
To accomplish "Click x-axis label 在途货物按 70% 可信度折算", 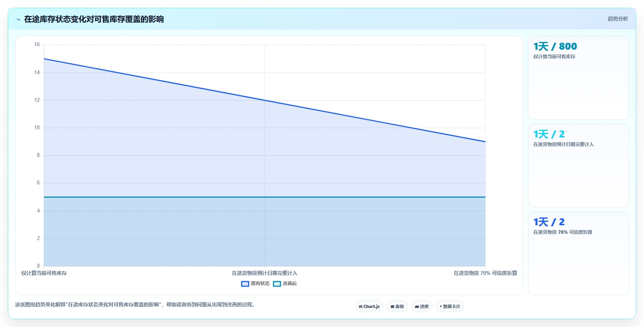I will click(x=485, y=273).
